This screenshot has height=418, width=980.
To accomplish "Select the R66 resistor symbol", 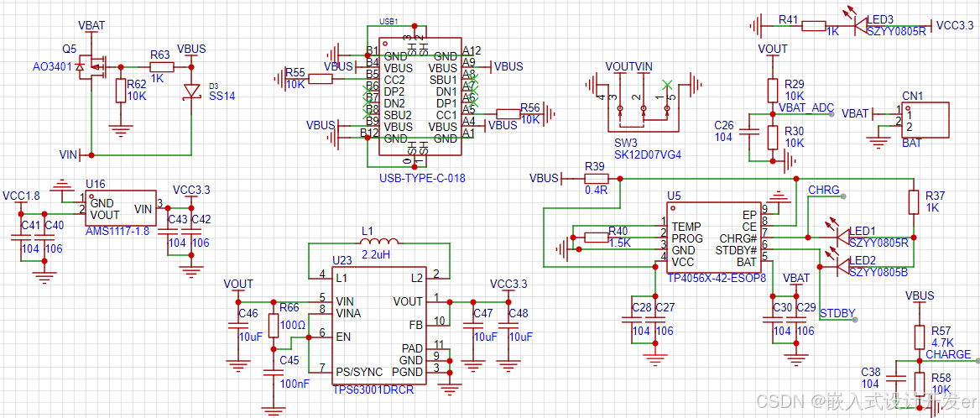I will click(x=273, y=325).
